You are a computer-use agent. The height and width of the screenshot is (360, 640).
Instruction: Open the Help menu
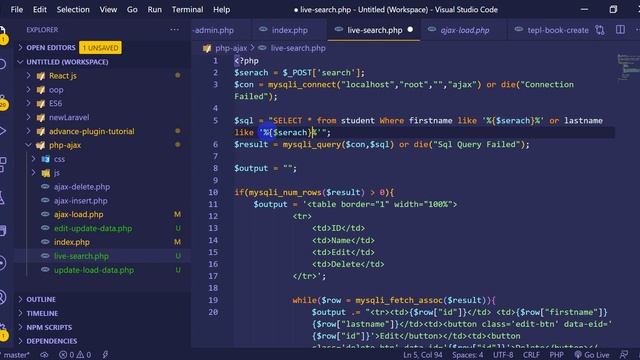point(222,9)
